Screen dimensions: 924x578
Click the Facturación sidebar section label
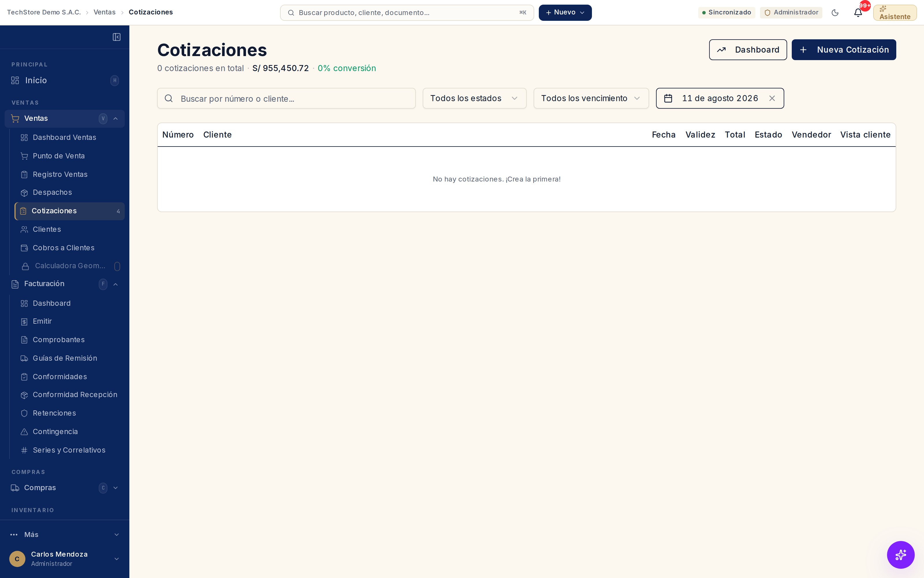[x=44, y=284]
